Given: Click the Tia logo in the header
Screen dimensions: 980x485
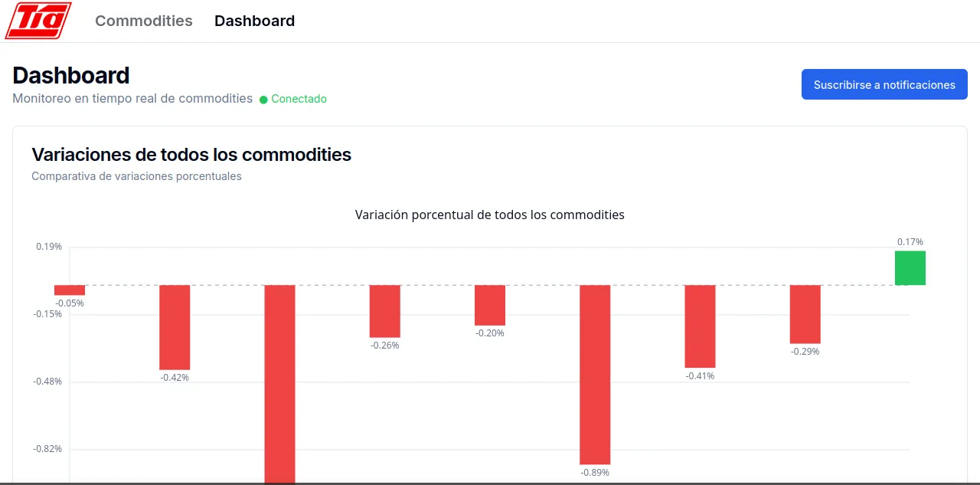Looking at the screenshot, I should coord(38,21).
